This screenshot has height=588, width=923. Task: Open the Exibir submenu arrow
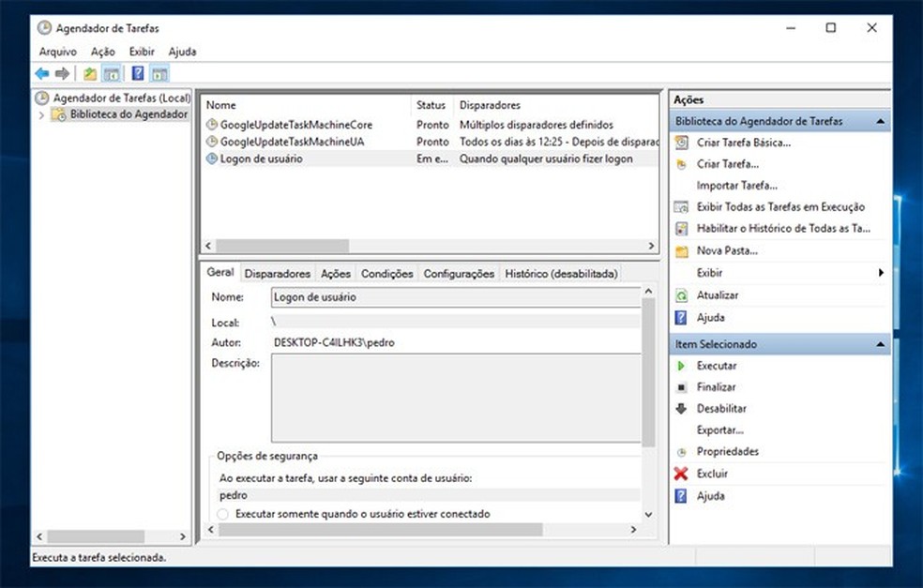pos(880,272)
